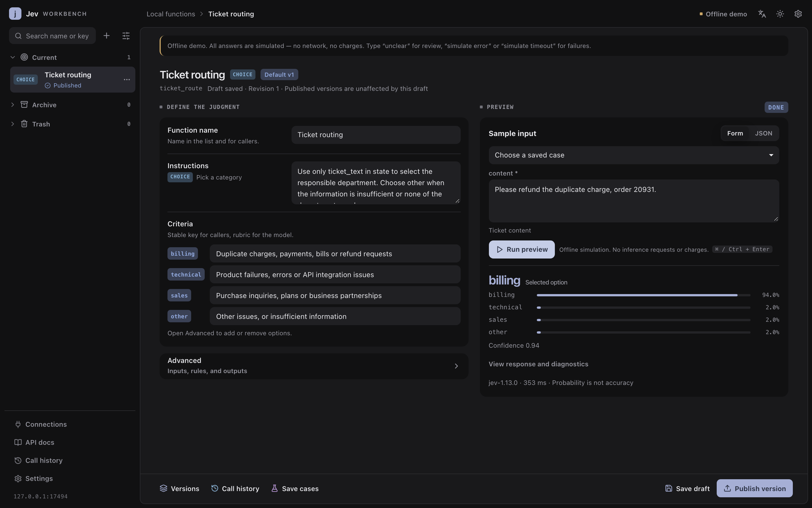The image size is (812, 508).
Task: Click the other key tag
Action: click(179, 316)
